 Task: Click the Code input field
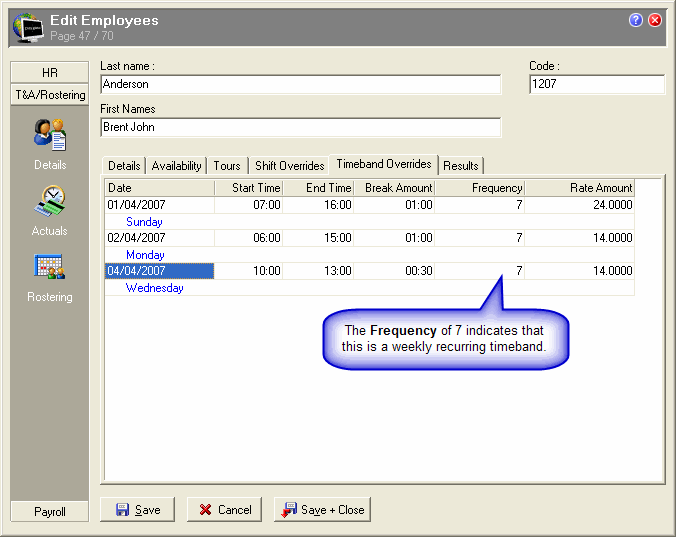point(596,85)
